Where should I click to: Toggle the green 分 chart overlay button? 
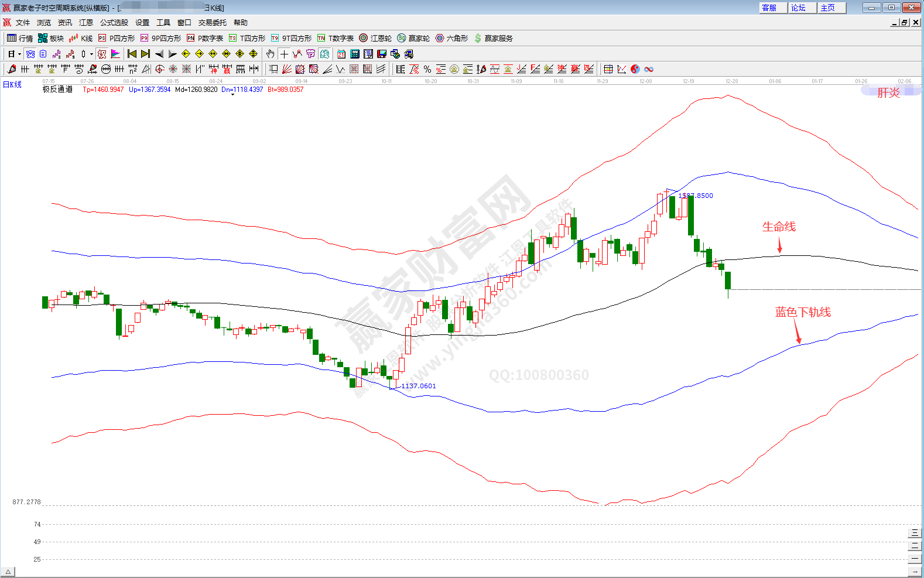click(324, 54)
